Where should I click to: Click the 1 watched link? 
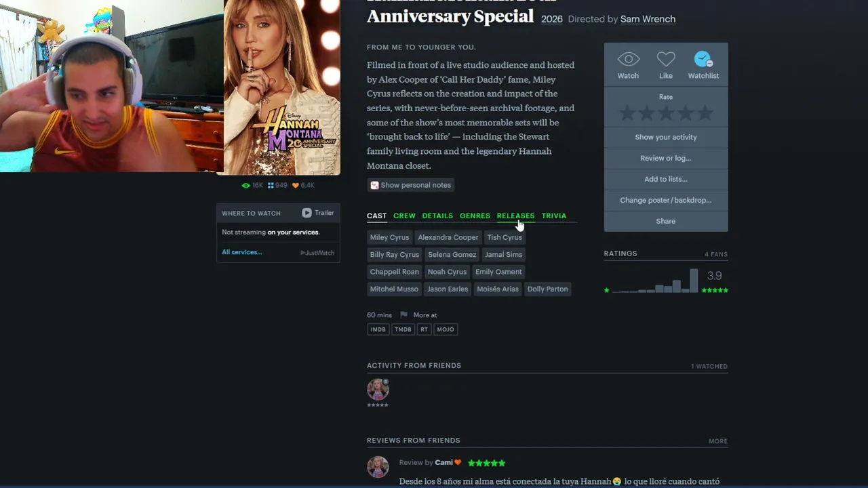(x=709, y=366)
